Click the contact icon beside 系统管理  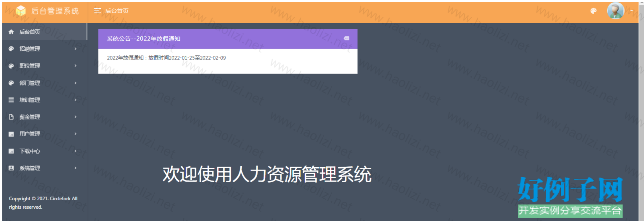point(11,168)
